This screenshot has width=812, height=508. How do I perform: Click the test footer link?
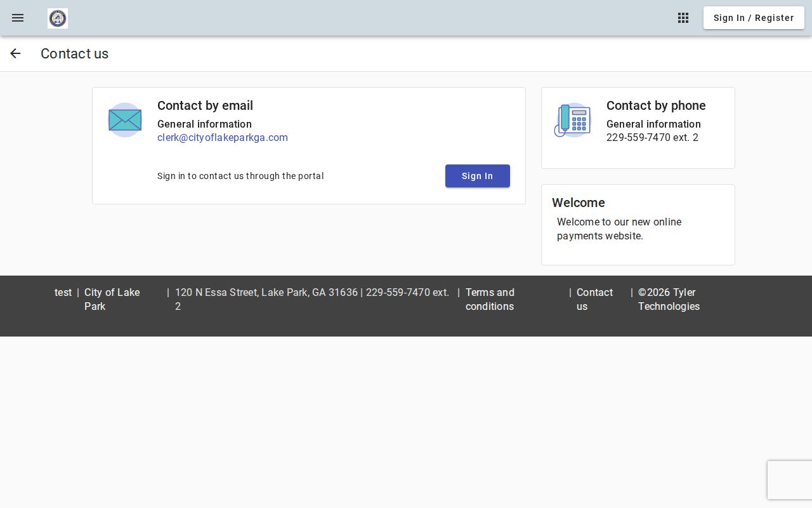point(63,292)
